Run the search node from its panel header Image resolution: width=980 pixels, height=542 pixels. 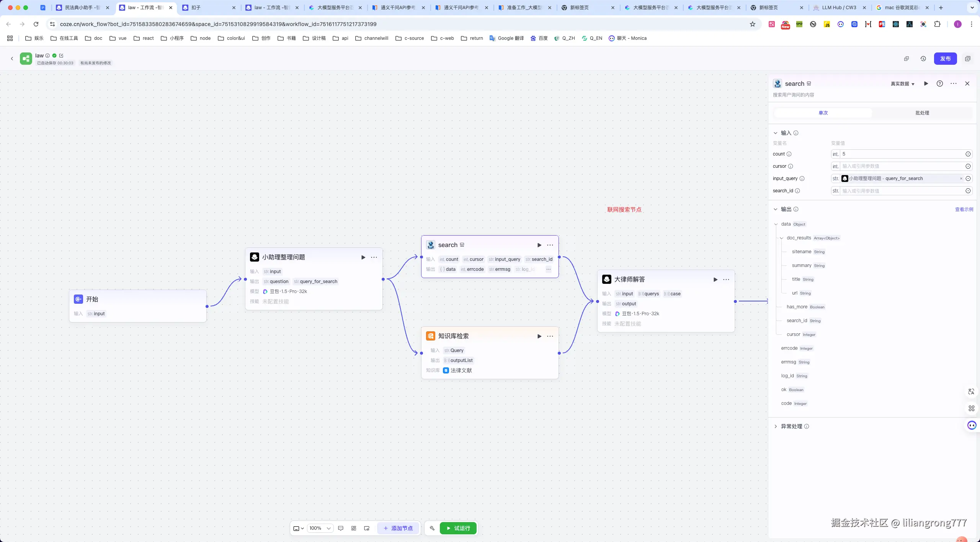(926, 84)
